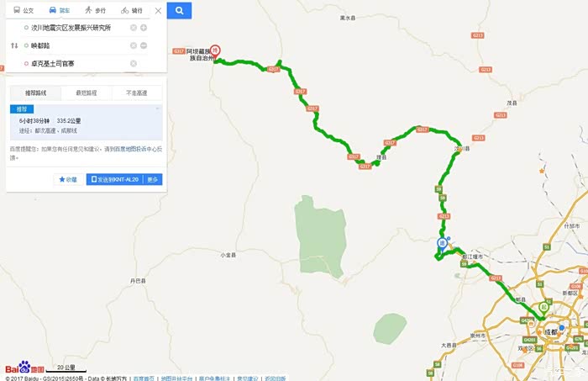Clear the destination field entry
The width and height of the screenshot is (588, 381).
133,63
